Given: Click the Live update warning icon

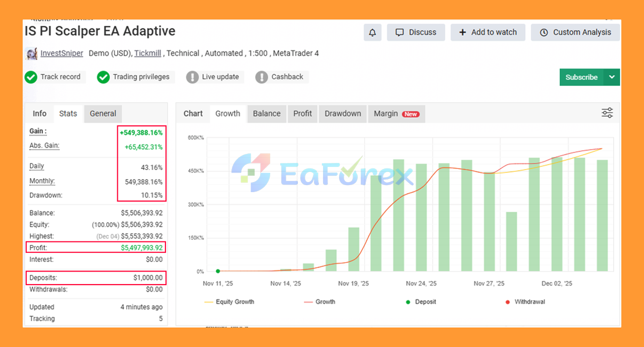Looking at the screenshot, I should [x=192, y=77].
